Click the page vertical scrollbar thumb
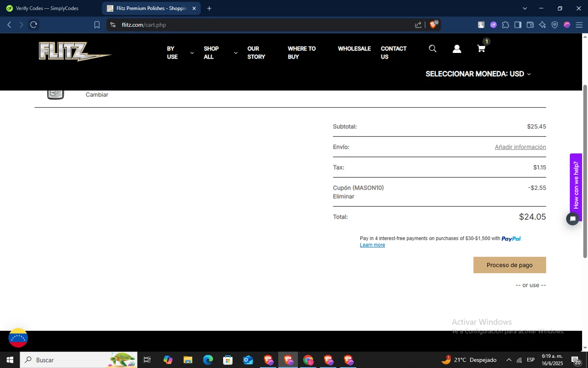The image size is (588, 368). [x=585, y=171]
